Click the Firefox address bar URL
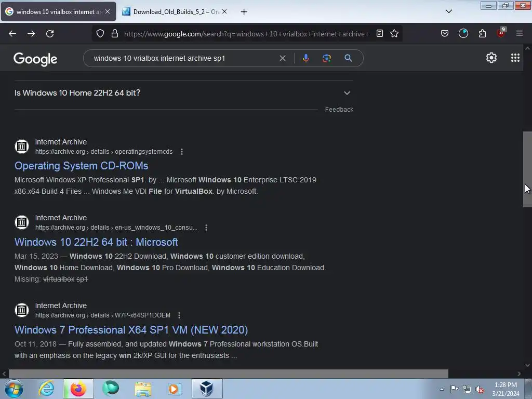 point(246,34)
